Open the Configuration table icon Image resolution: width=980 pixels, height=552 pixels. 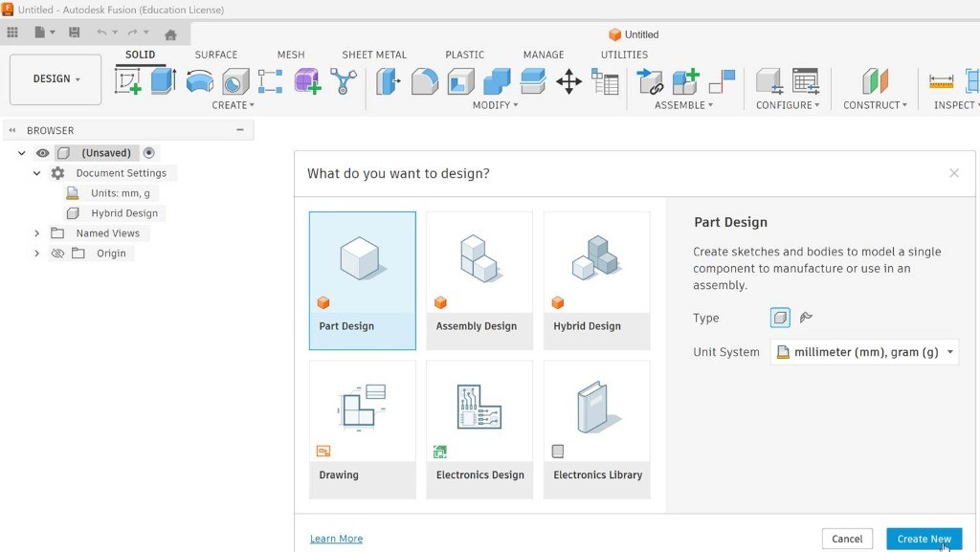(x=806, y=81)
